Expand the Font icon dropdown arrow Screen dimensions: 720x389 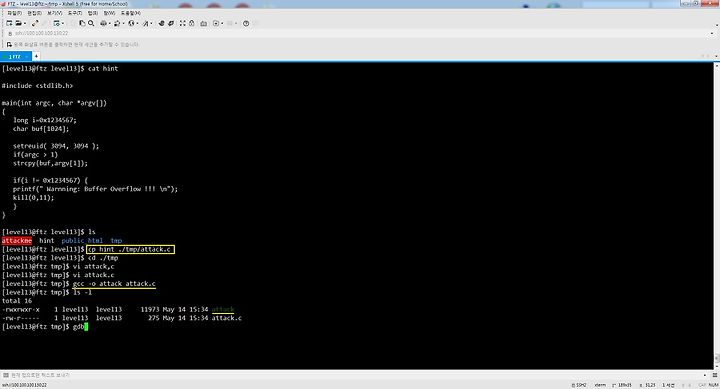click(151, 23)
